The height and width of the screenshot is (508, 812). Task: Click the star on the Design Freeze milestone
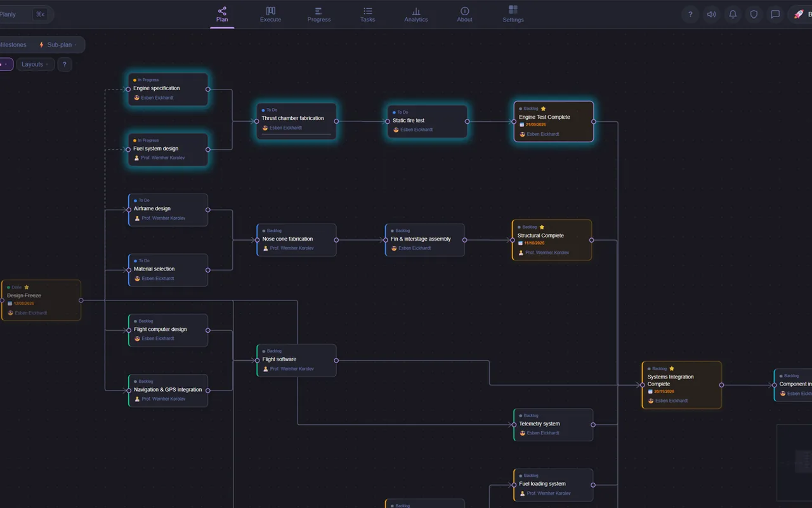[x=26, y=287]
